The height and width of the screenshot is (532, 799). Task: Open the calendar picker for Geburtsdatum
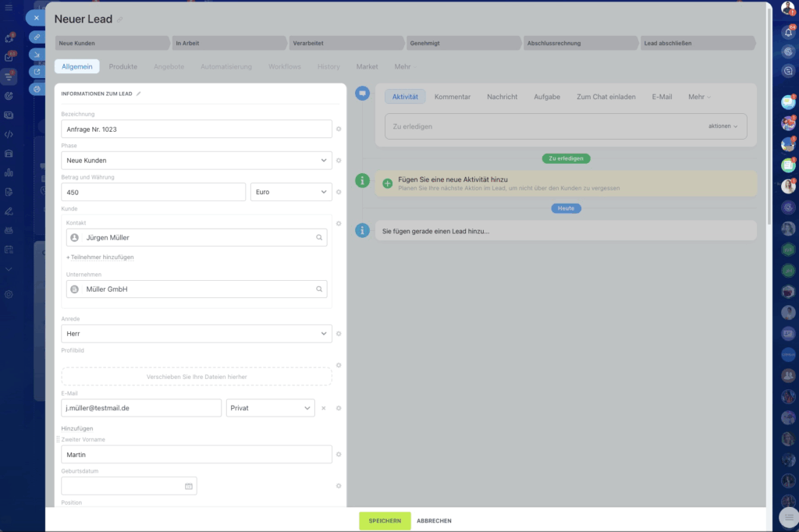(x=186, y=485)
